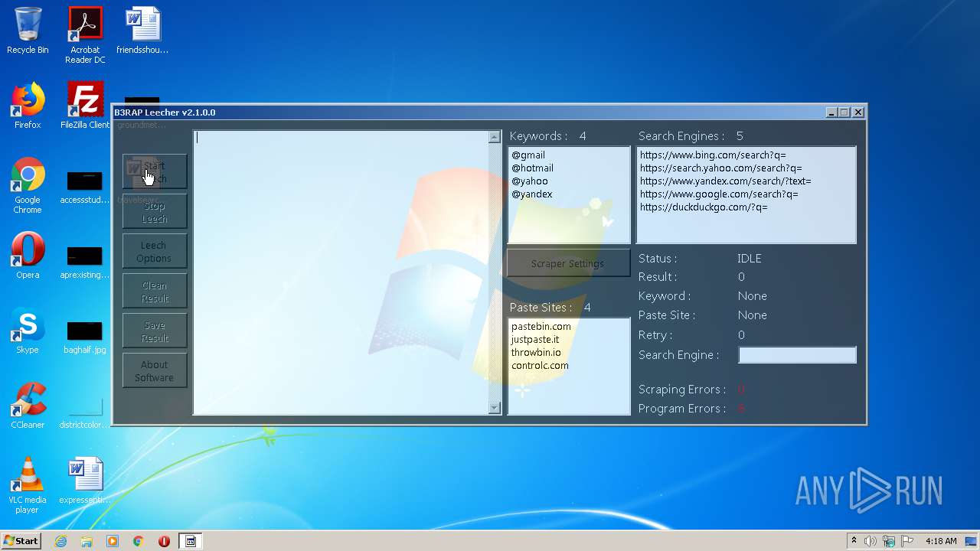Launch Firefox from desktop
The width and height of the screenshot is (980, 551).
coord(28,106)
